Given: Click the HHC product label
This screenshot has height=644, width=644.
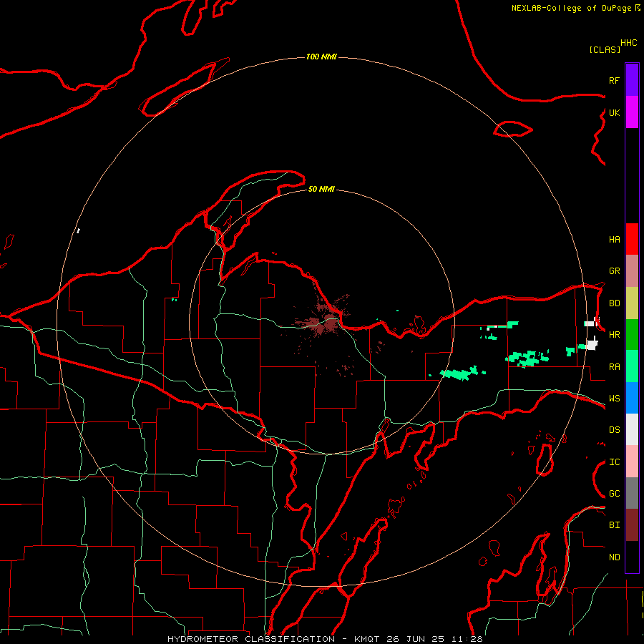Looking at the screenshot, I should 628,43.
